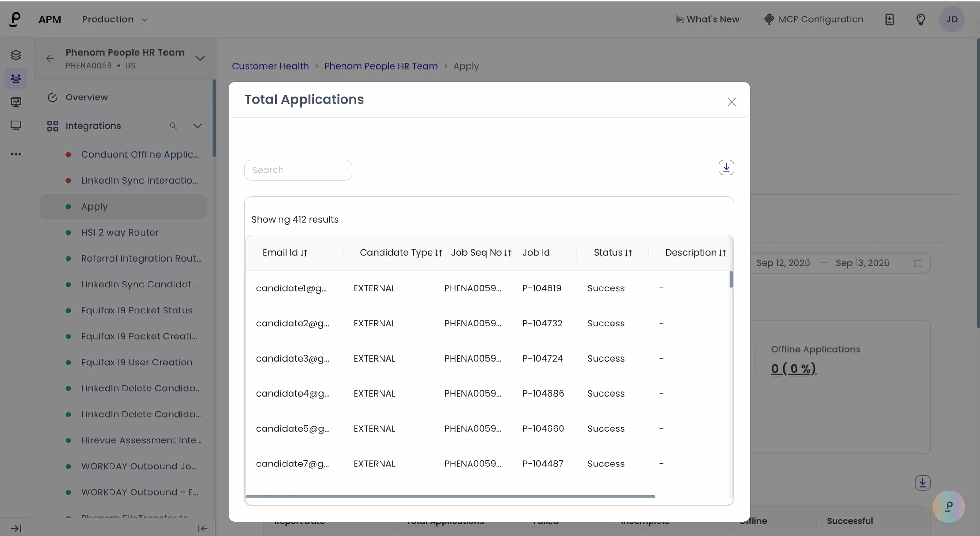Select WORKDAY Outbound - E... integration
This screenshot has width=980, height=536.
click(x=123, y=492)
